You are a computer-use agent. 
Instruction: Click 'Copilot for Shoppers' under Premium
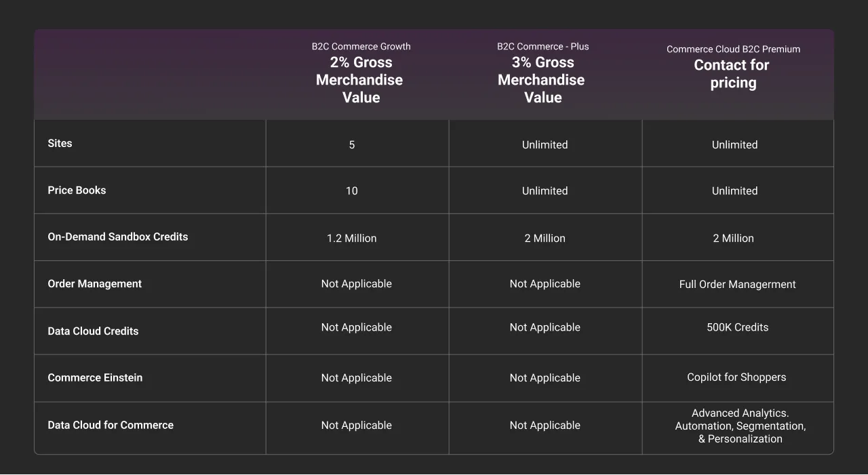(x=736, y=377)
